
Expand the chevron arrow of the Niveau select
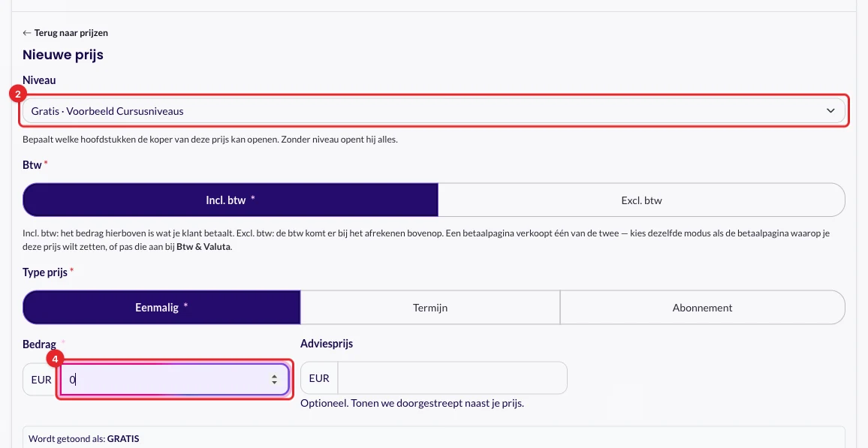pyautogui.click(x=830, y=110)
